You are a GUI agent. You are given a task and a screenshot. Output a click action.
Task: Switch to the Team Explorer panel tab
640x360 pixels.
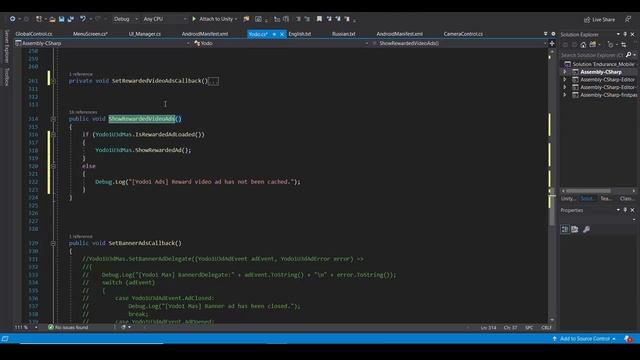point(606,199)
